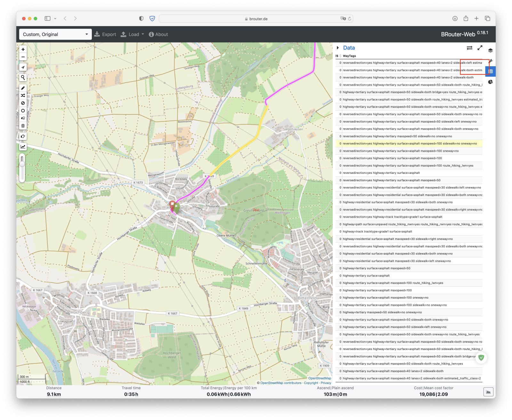Open the Privacy link

326,383
